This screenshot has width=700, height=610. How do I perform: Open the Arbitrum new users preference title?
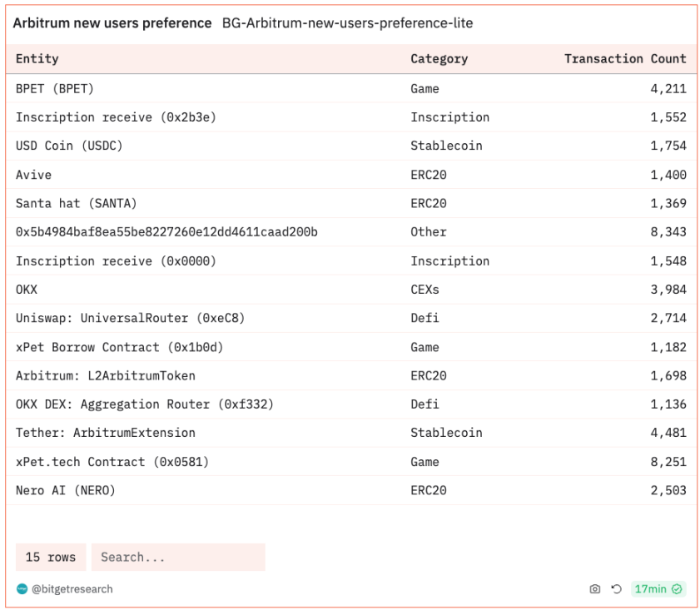(x=112, y=23)
